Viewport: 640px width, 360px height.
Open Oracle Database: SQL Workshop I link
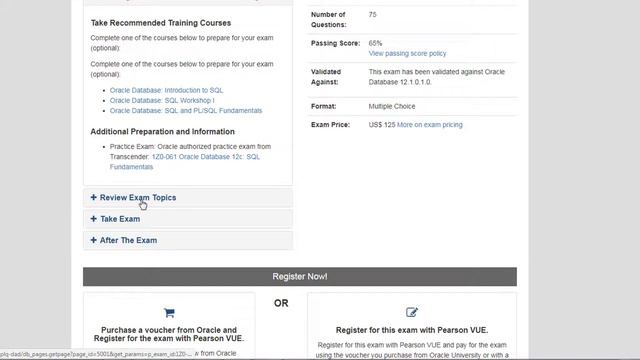(x=162, y=100)
